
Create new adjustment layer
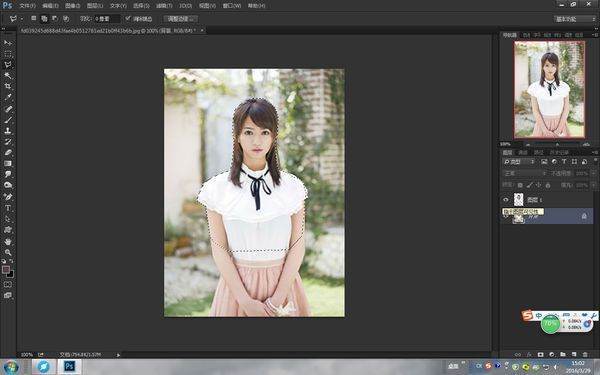pyautogui.click(x=551, y=355)
